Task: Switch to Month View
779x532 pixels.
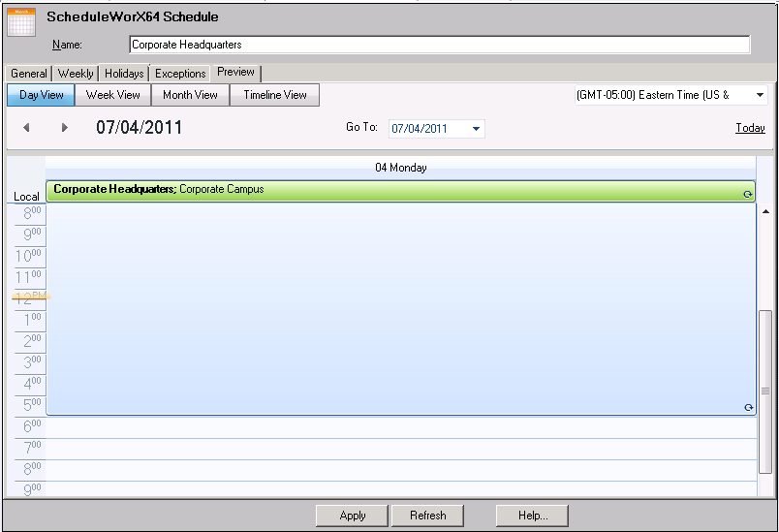Action: click(190, 95)
